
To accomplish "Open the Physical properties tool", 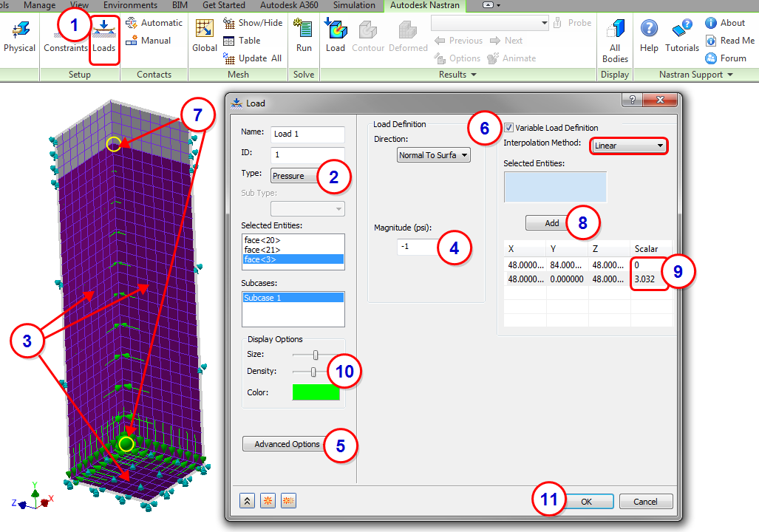I will tap(19, 36).
